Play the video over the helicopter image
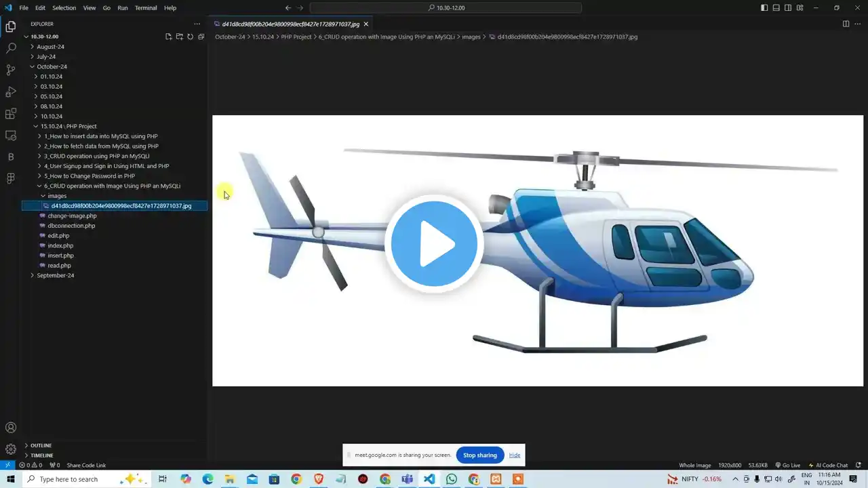 [x=434, y=244]
